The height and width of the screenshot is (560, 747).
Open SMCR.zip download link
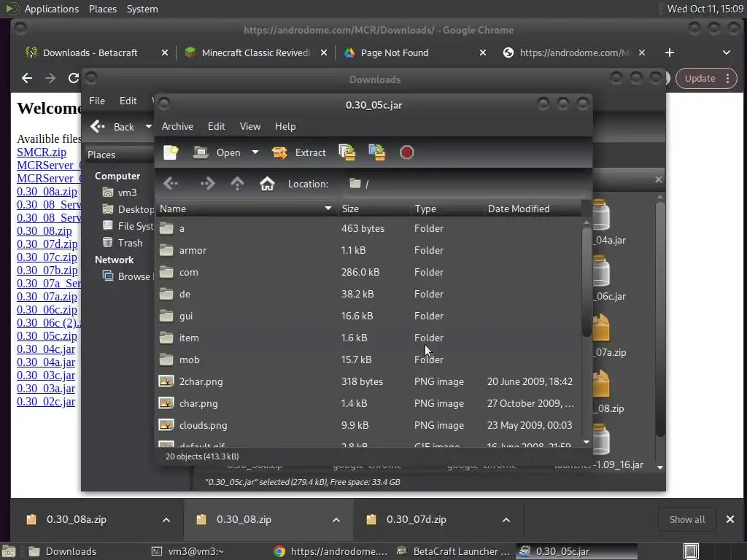[42, 152]
